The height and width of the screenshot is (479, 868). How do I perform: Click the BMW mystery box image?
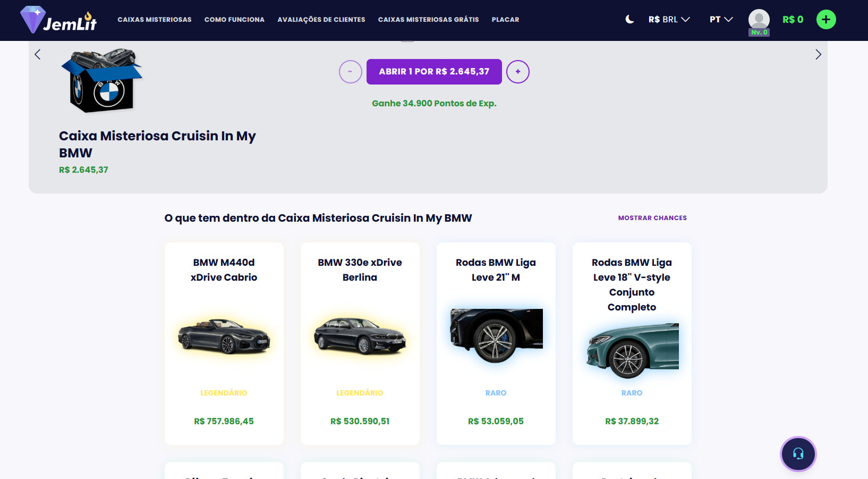pyautogui.click(x=103, y=81)
